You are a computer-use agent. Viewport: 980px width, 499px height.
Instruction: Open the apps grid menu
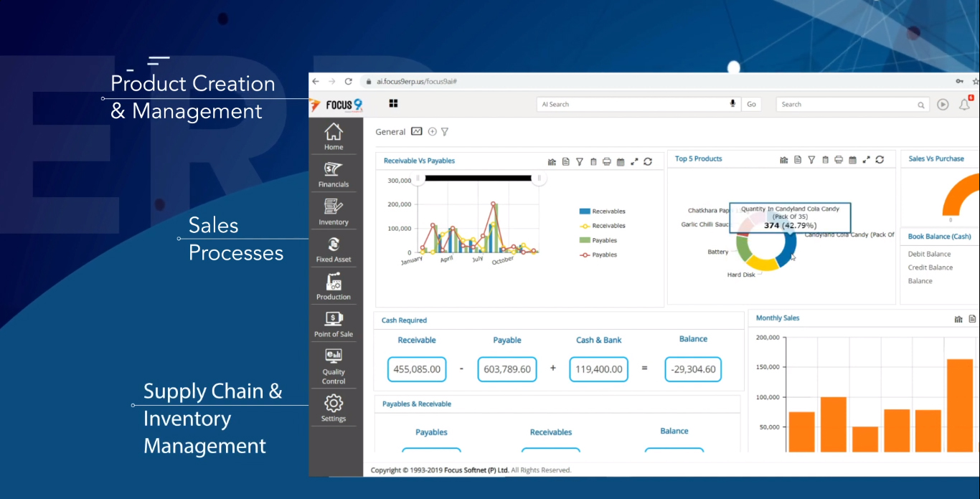pyautogui.click(x=393, y=104)
